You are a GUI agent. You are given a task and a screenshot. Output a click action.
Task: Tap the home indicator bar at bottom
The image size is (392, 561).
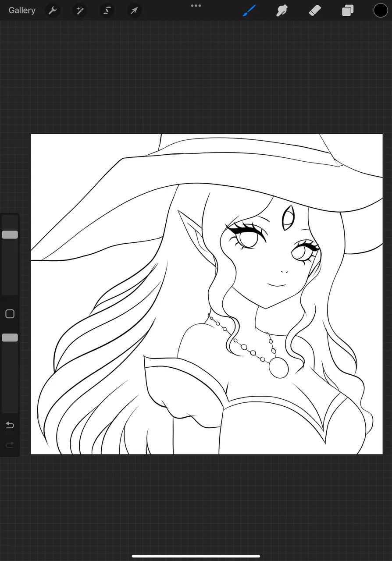pos(196,556)
